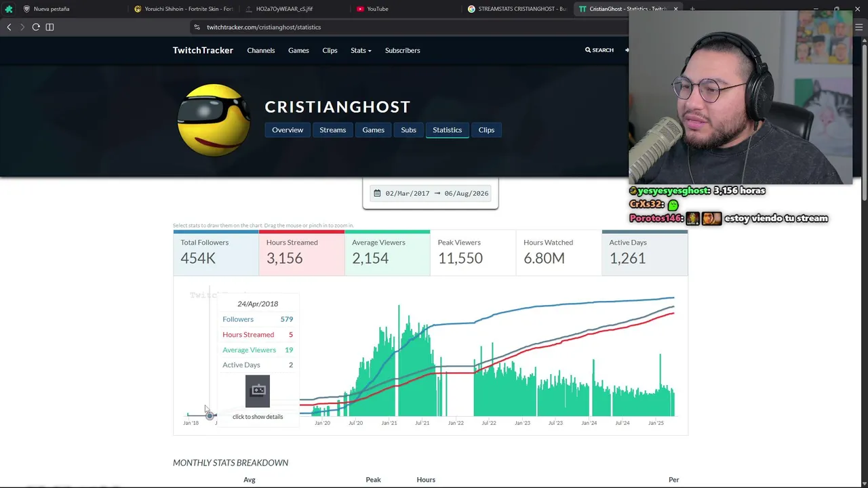
Task: Open Games in the top navigation
Action: [x=298, y=50]
